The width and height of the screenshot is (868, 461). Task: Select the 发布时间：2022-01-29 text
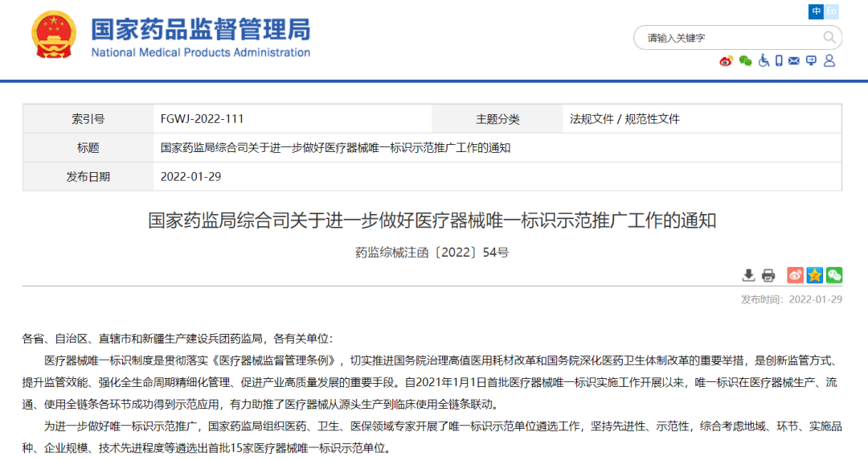(792, 300)
